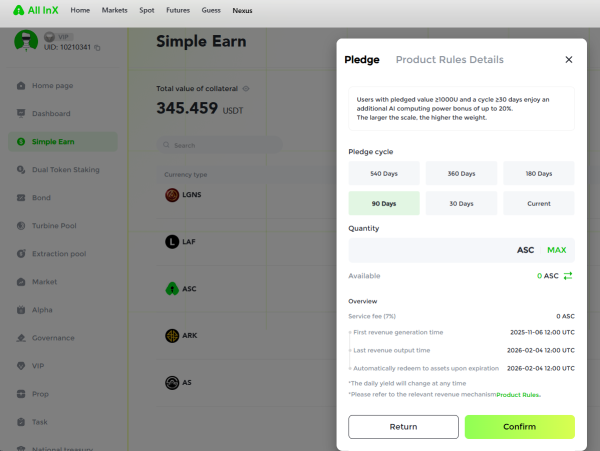600x451 pixels.
Task: Click the Quantity input field
Action: coord(430,250)
